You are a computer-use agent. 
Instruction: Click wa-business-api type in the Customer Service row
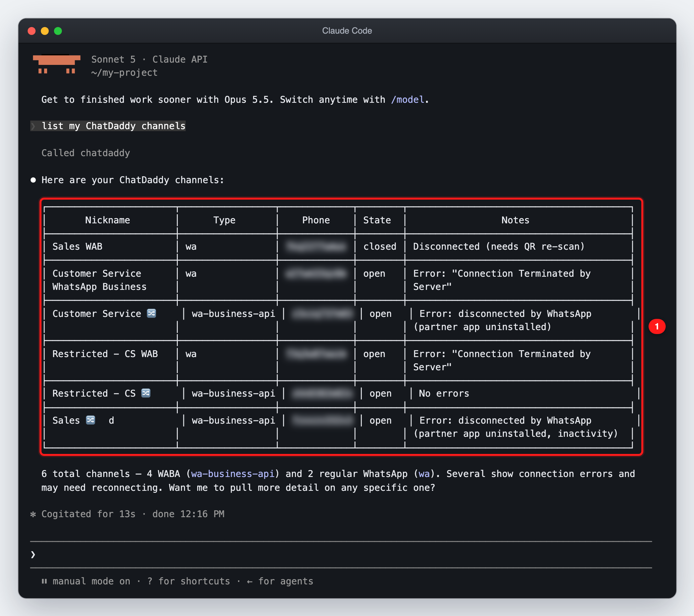pyautogui.click(x=234, y=314)
